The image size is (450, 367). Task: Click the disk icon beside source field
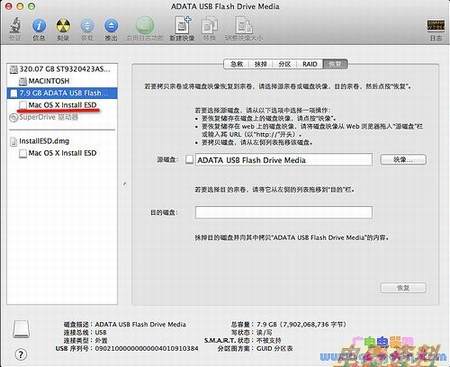189,160
